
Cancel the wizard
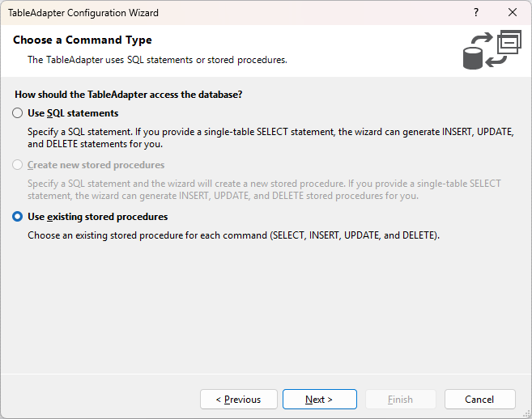(x=479, y=400)
